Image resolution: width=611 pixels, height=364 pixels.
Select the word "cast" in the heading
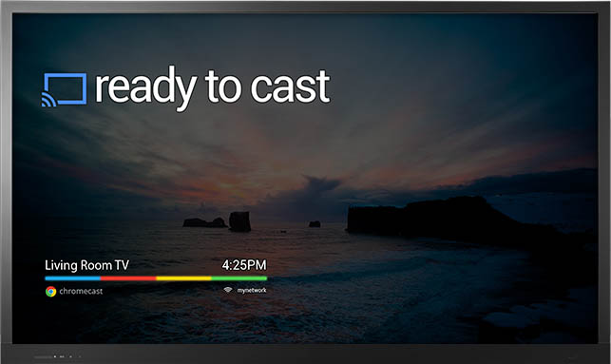pos(291,86)
